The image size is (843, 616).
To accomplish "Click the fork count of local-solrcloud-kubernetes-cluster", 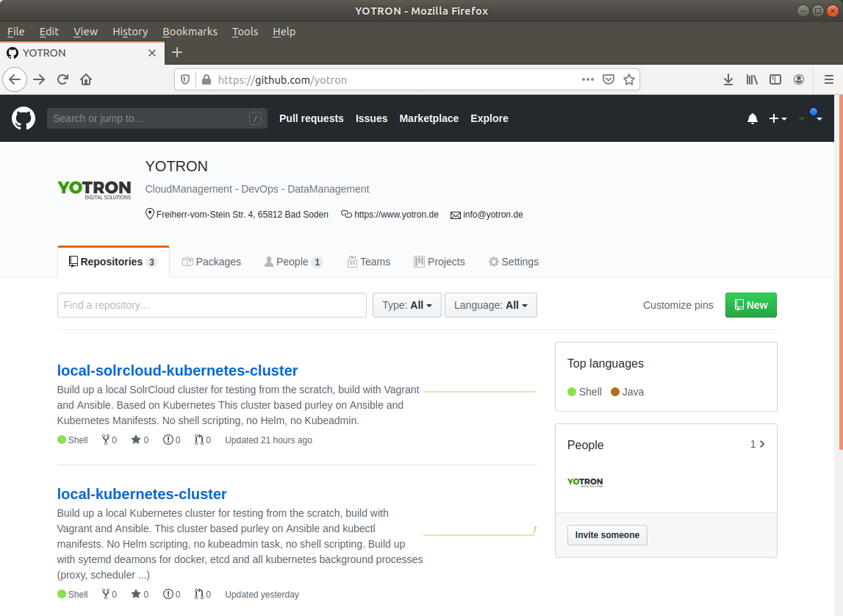I will [x=109, y=440].
